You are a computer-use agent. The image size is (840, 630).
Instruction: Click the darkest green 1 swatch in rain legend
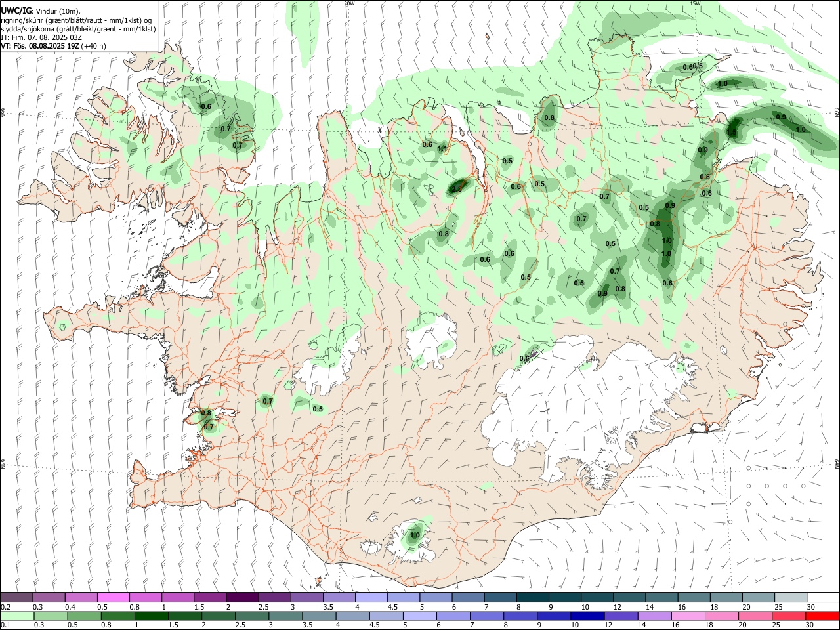152,616
